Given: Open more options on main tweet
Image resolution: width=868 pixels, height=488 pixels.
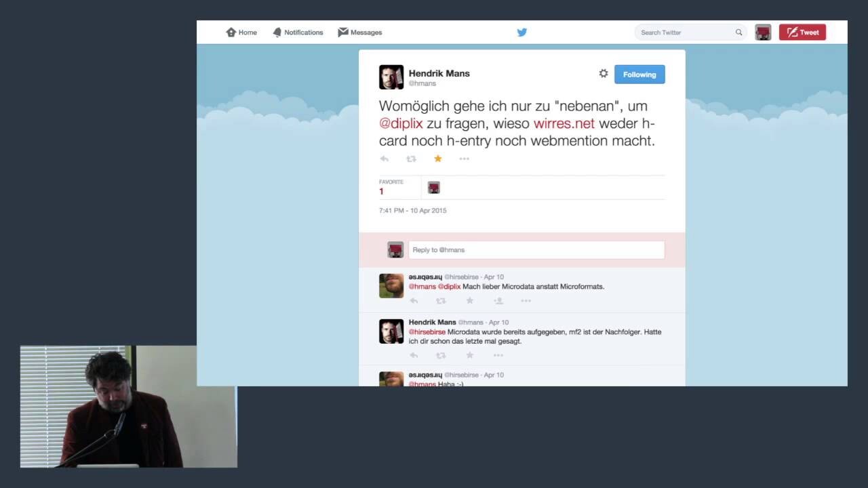Looking at the screenshot, I should 465,159.
